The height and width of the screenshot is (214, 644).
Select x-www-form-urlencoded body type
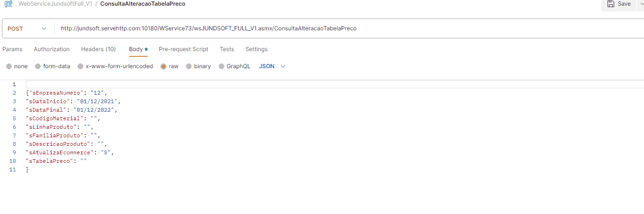click(80, 66)
